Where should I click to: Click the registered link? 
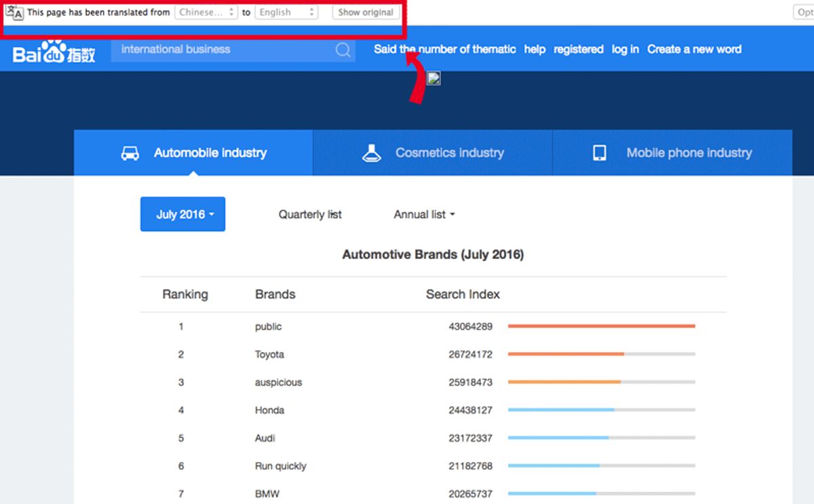tap(579, 50)
